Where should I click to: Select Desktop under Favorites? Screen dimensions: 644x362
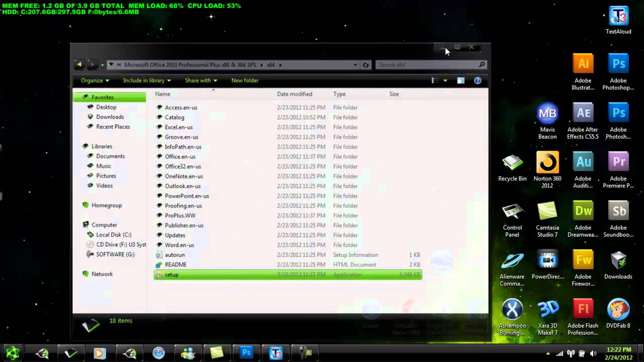[x=106, y=107]
